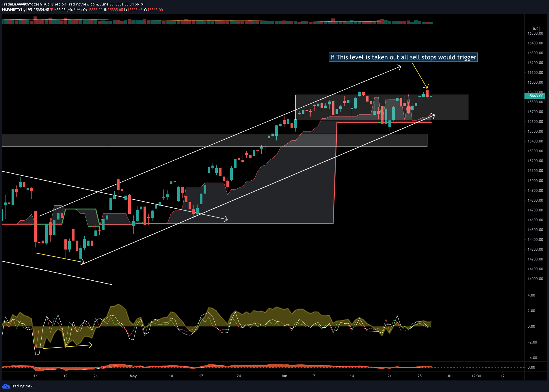
Task: Click the 17 date label on time axis
Action: [201, 376]
